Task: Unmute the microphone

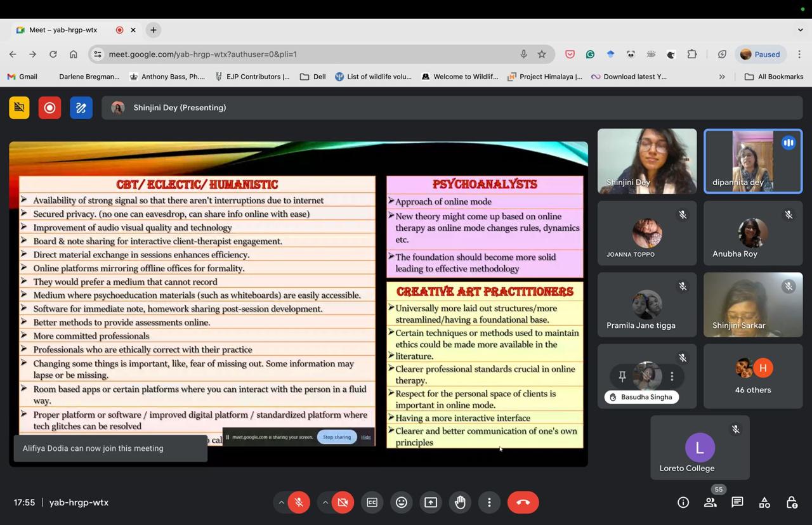Action: [x=299, y=502]
